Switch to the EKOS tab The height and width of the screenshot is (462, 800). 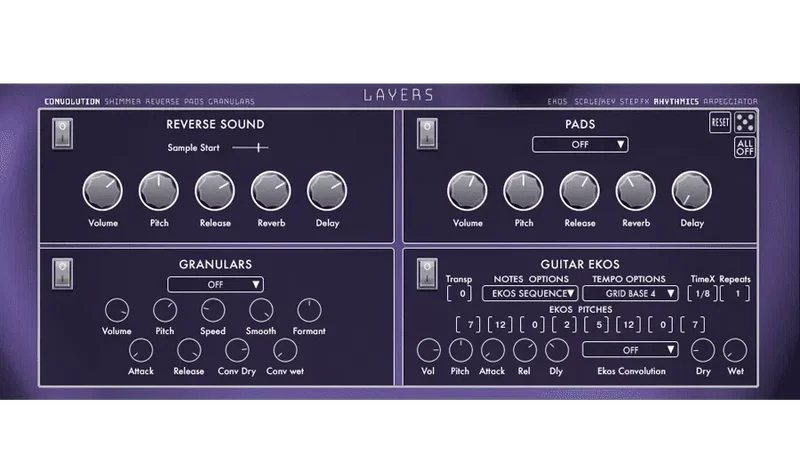coord(557,101)
